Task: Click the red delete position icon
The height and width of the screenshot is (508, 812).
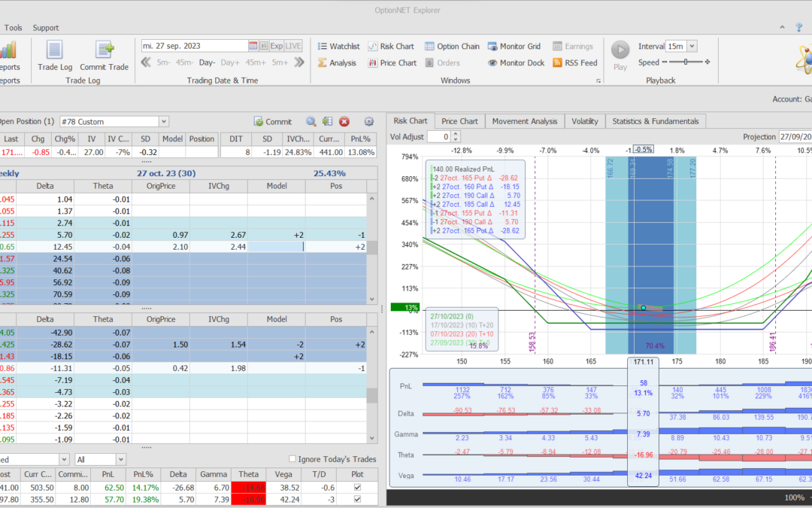Action: pyautogui.click(x=344, y=121)
